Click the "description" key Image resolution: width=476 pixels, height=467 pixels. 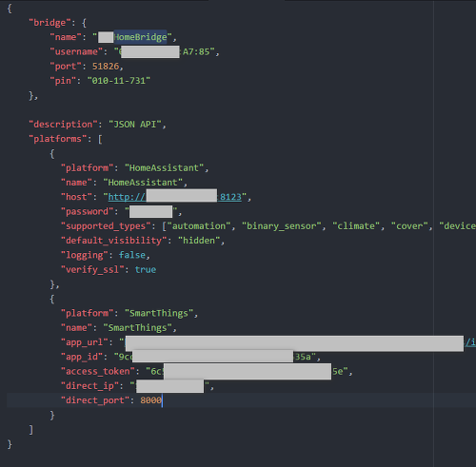coord(63,125)
